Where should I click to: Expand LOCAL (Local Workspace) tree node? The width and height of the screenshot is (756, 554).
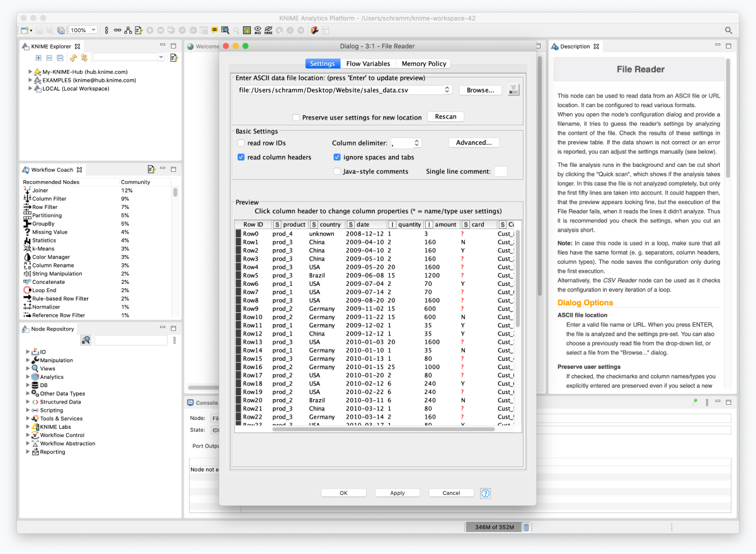[x=30, y=88]
